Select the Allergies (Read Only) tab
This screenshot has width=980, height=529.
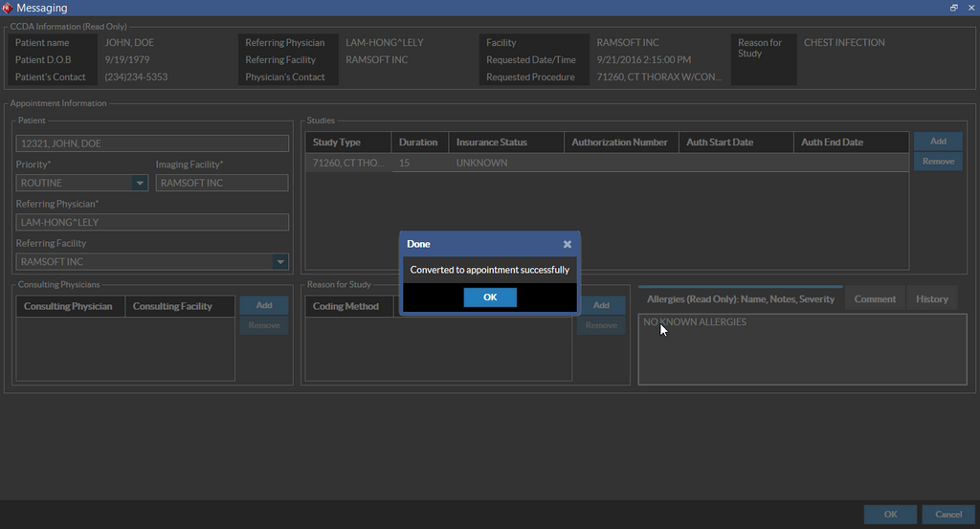tap(740, 298)
